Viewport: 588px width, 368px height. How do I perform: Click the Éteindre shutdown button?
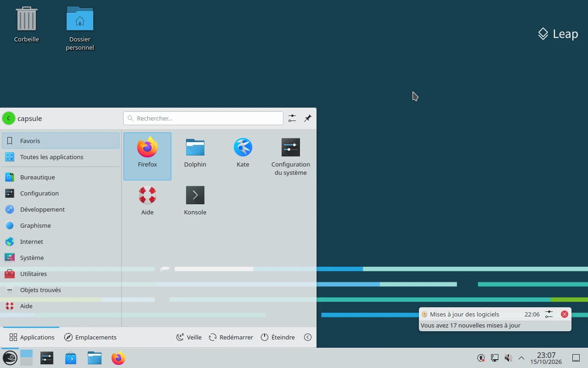[x=278, y=337]
